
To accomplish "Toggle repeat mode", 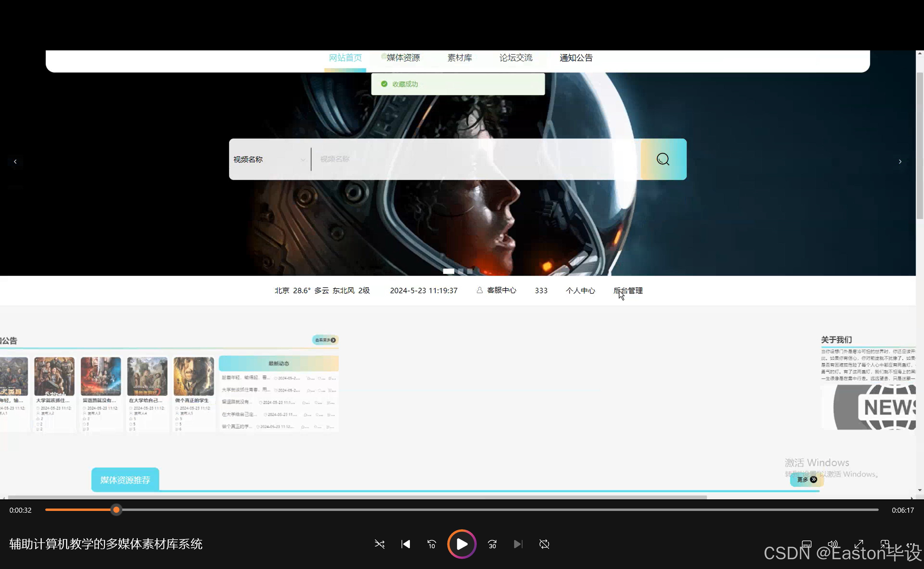I will point(544,544).
